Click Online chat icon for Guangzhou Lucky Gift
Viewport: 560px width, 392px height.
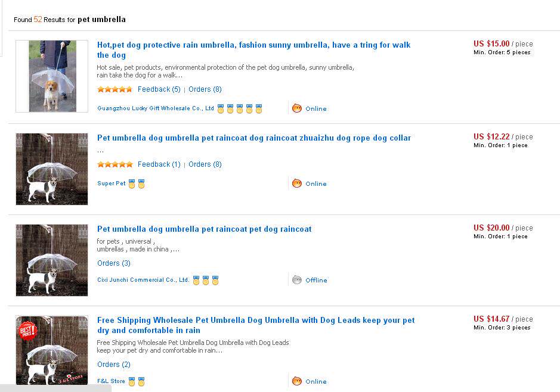(297, 108)
